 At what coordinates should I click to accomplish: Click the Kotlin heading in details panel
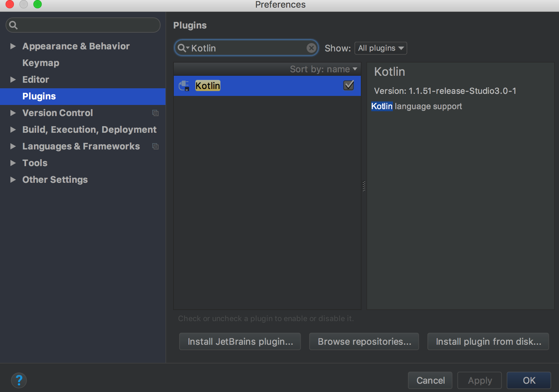point(389,72)
